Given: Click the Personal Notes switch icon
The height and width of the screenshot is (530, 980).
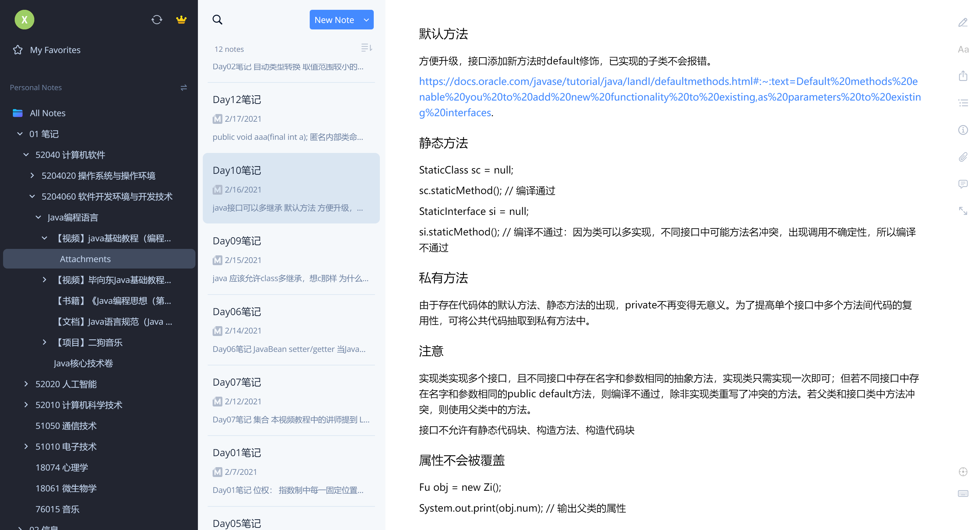Looking at the screenshot, I should tap(184, 88).
